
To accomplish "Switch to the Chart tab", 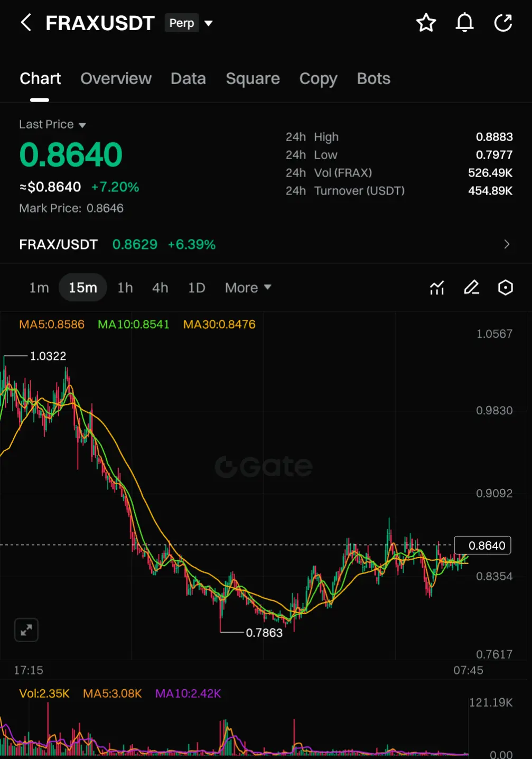I will (40, 79).
